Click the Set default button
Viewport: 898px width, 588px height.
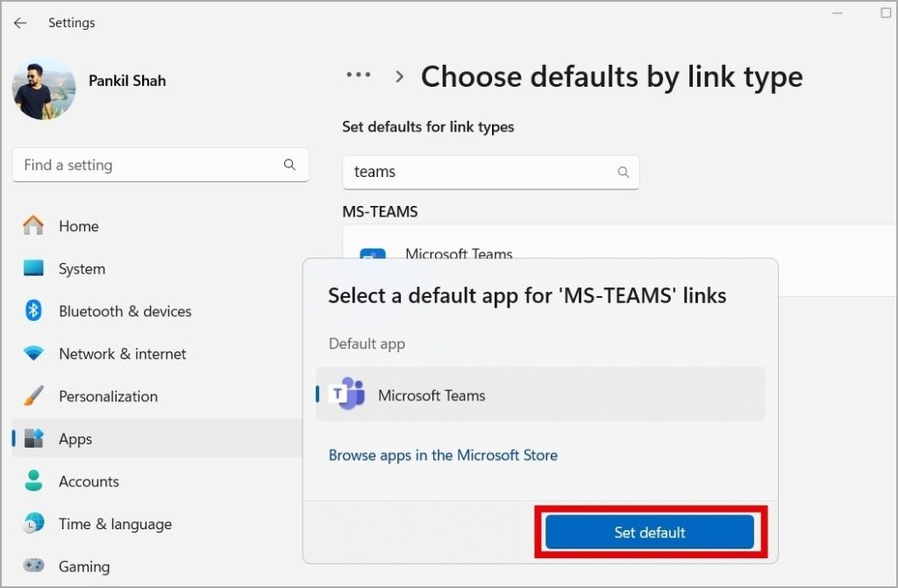[650, 532]
